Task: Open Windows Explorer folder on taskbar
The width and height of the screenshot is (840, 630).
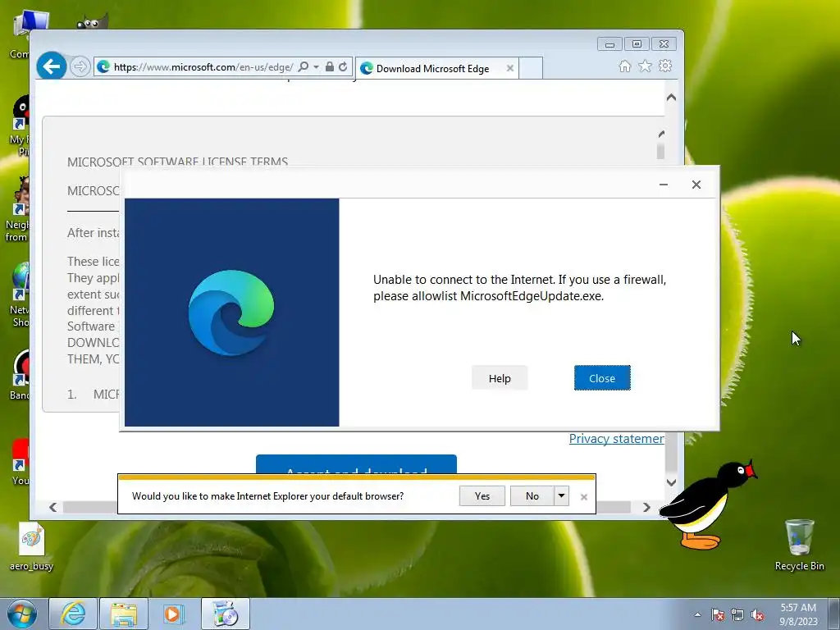Action: [x=124, y=614]
